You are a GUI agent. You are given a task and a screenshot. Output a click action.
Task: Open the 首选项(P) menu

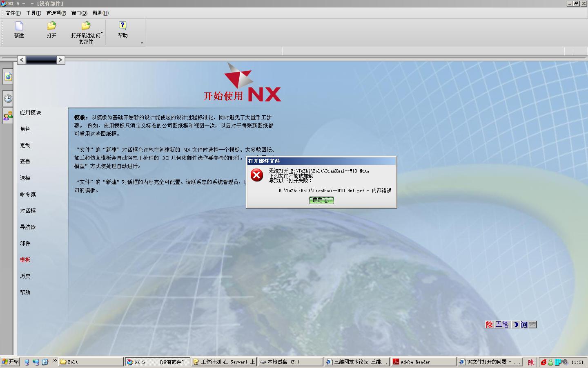point(56,13)
